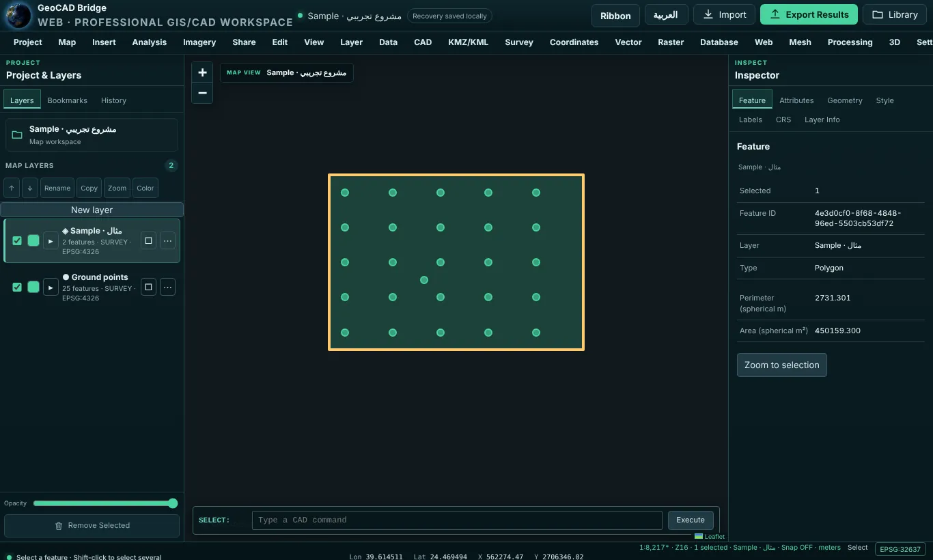Click the off-grid ground point on map
The width and height of the screenshot is (933, 560).
click(424, 280)
